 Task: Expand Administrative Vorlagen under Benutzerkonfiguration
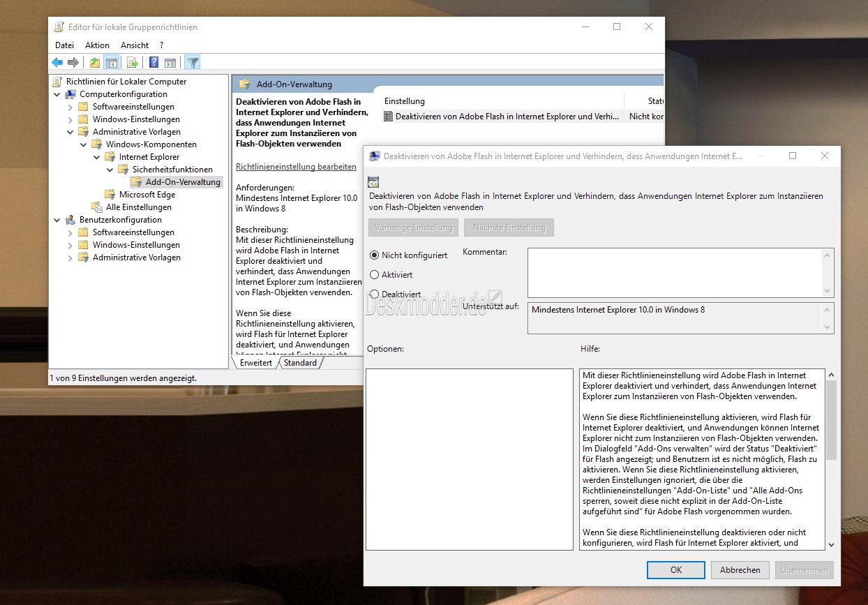[70, 257]
